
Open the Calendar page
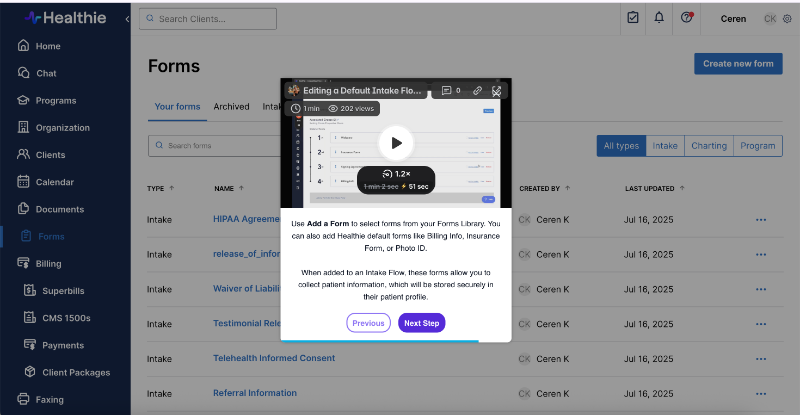[x=45, y=182]
